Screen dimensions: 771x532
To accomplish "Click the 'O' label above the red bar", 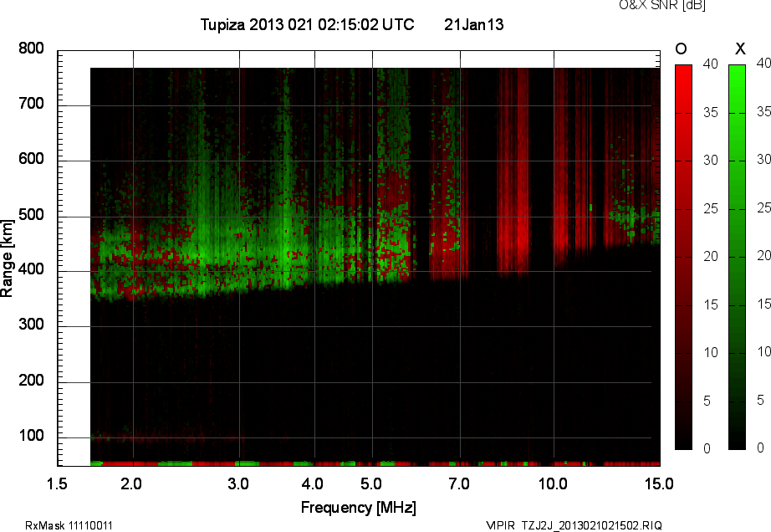I will click(681, 49).
